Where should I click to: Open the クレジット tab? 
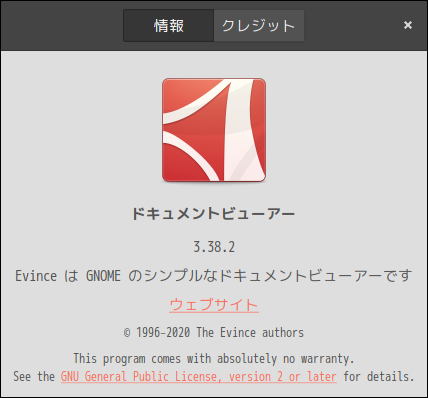259,26
